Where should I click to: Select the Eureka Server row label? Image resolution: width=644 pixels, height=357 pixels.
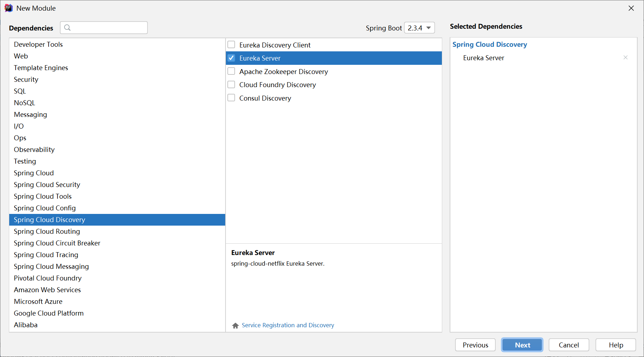pos(260,58)
